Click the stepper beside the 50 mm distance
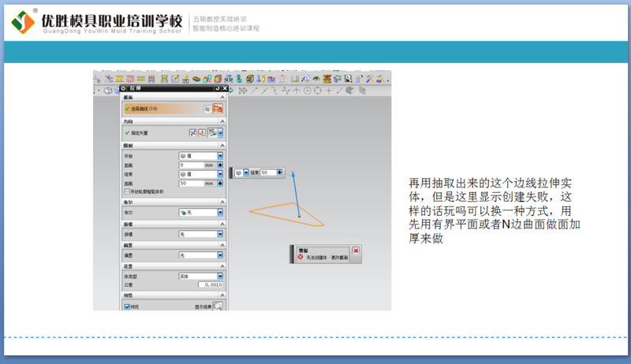 click(x=220, y=184)
